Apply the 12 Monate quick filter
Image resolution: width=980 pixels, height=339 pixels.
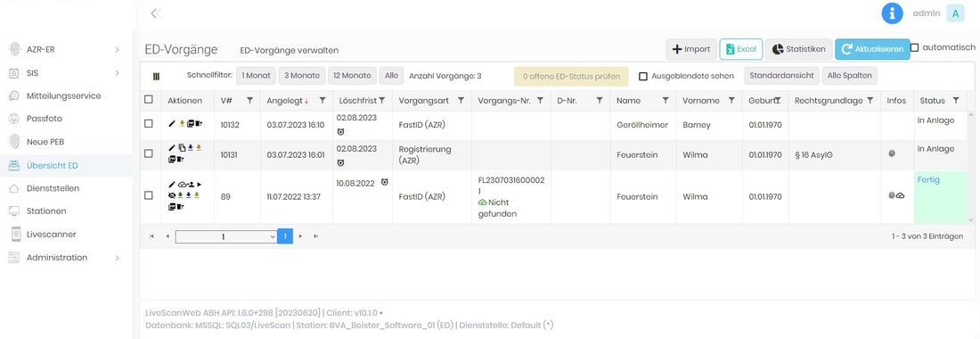click(353, 76)
